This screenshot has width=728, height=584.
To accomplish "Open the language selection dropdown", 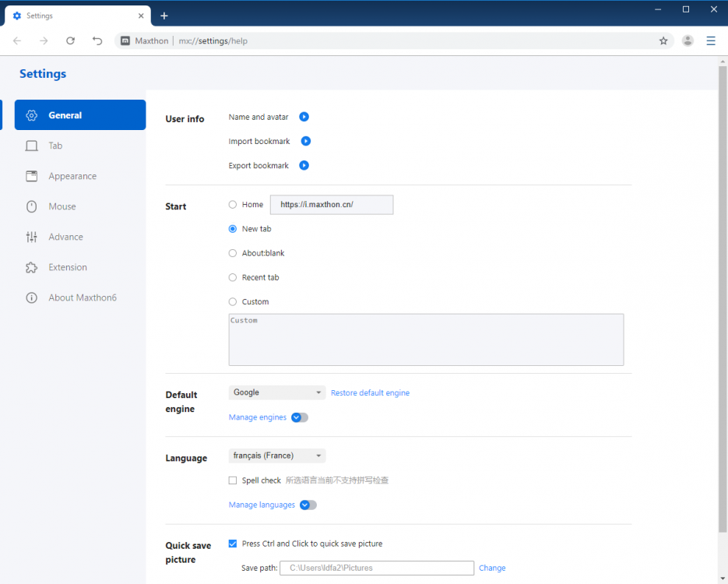I will [x=276, y=456].
